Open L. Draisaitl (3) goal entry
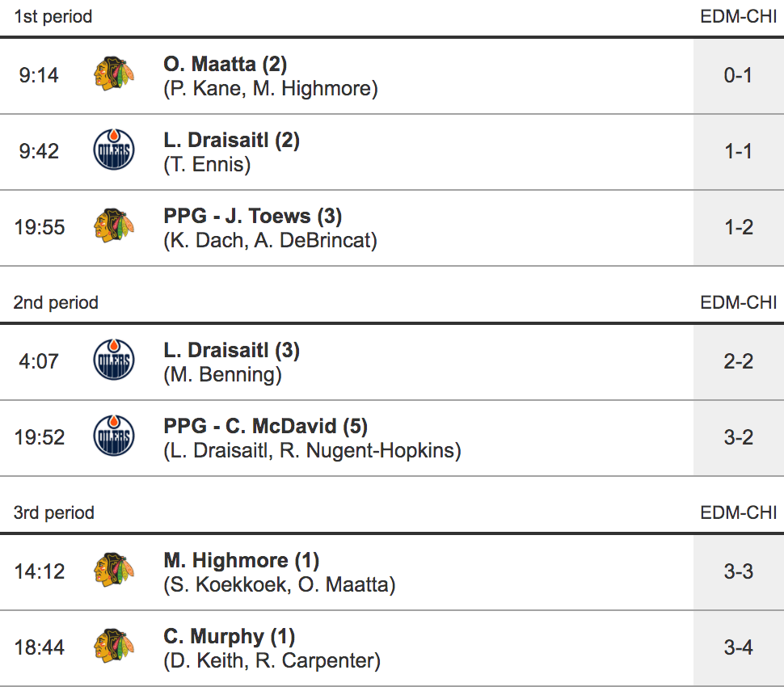This screenshot has height=687, width=784. coord(231,350)
